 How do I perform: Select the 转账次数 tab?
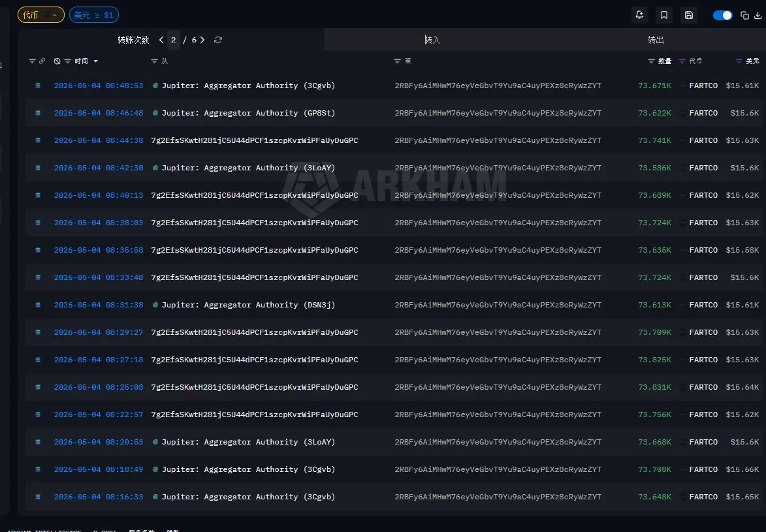133,40
